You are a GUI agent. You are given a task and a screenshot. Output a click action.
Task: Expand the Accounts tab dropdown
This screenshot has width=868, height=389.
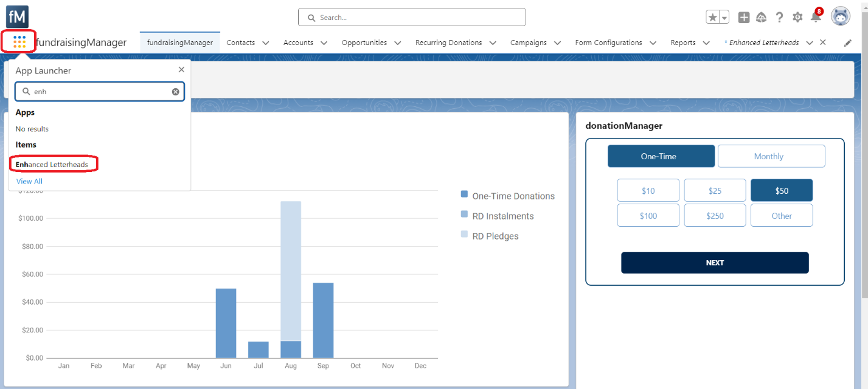(324, 43)
